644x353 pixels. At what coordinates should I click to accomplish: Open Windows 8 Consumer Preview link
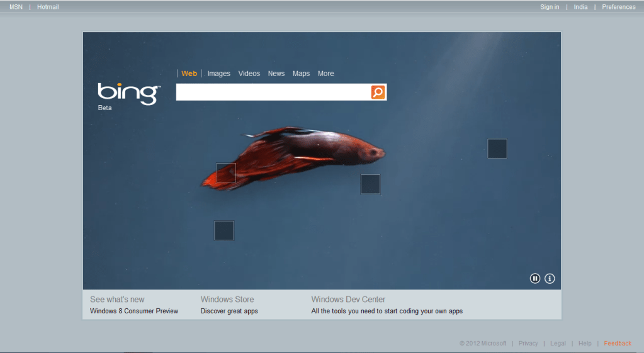(x=134, y=311)
